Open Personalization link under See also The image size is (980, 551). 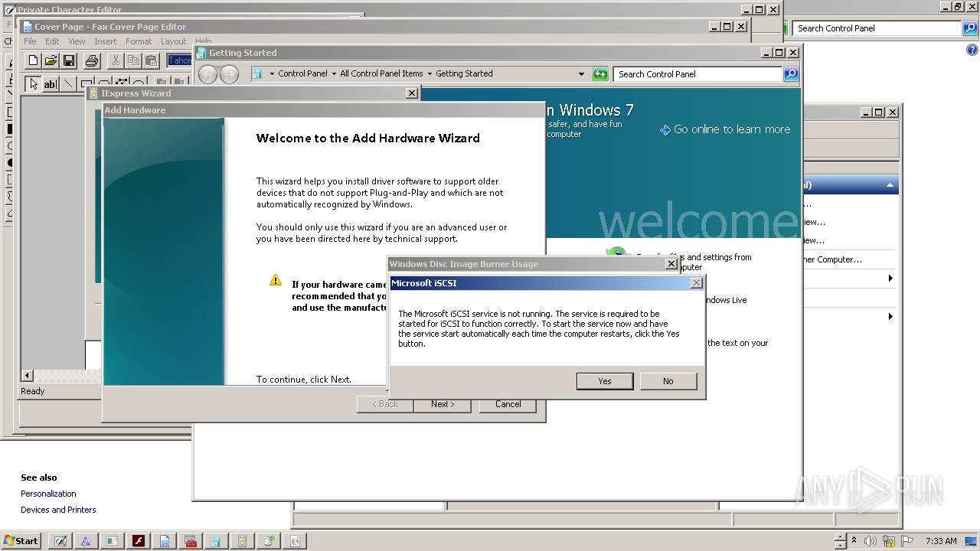click(48, 494)
